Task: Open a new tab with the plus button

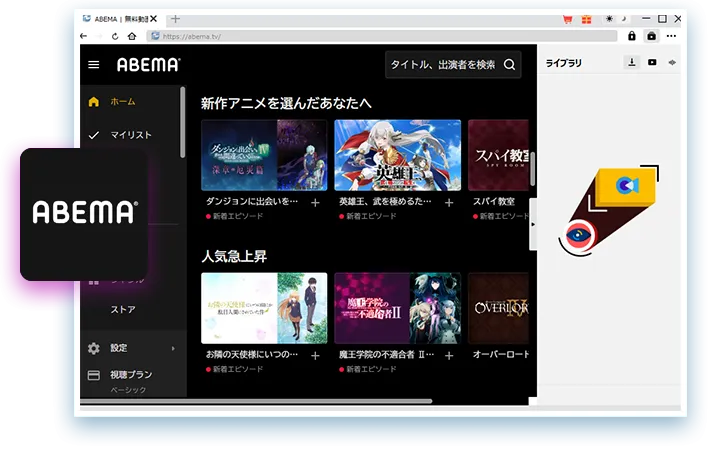Action: [176, 19]
